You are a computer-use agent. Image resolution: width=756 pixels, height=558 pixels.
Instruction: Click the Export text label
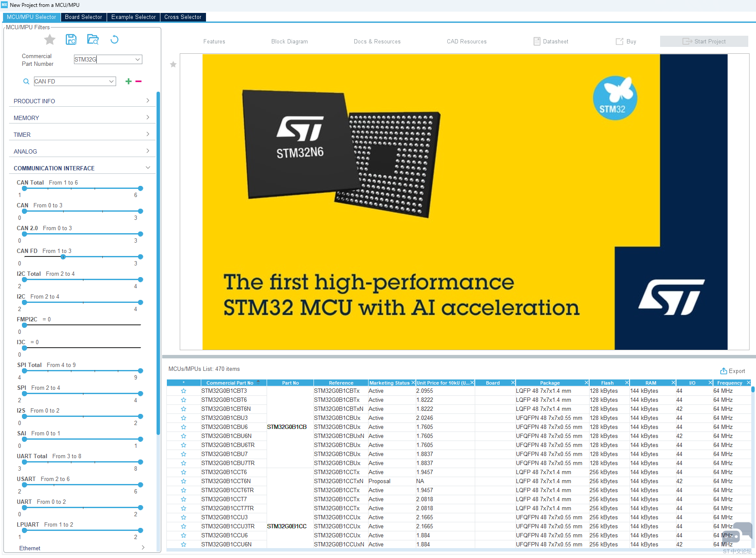[737, 371]
